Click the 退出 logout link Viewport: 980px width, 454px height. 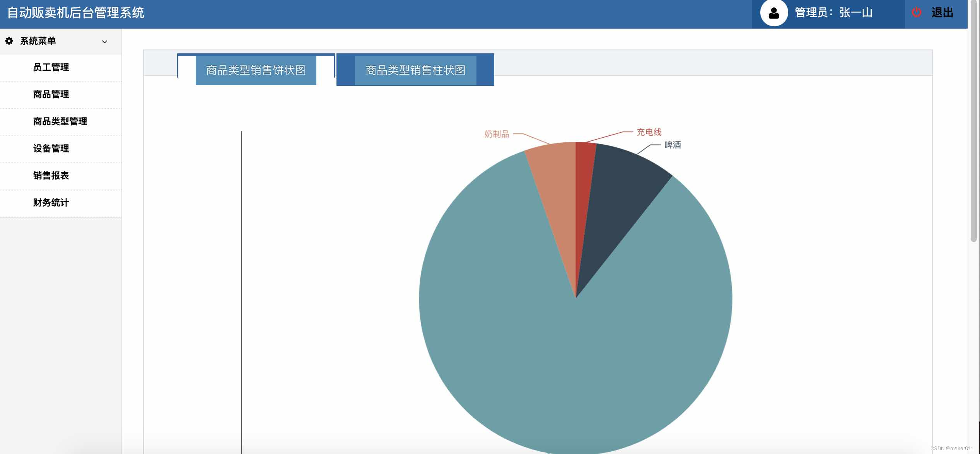click(942, 13)
